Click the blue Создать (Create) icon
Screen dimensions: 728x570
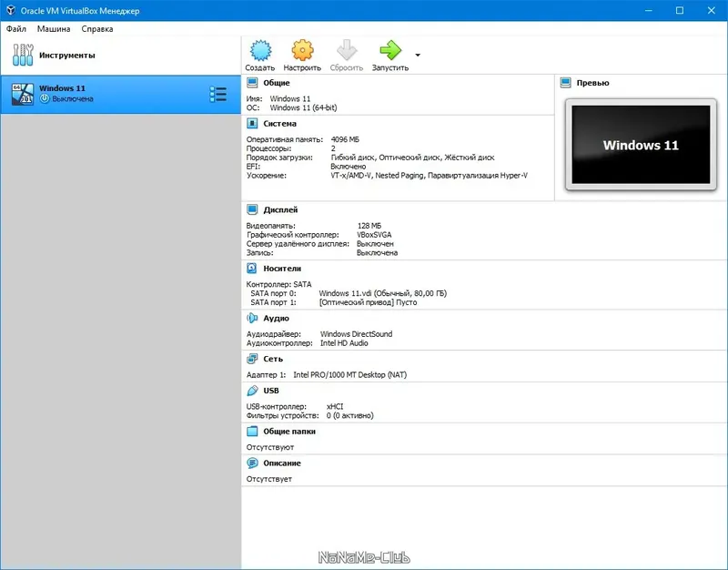[260, 50]
